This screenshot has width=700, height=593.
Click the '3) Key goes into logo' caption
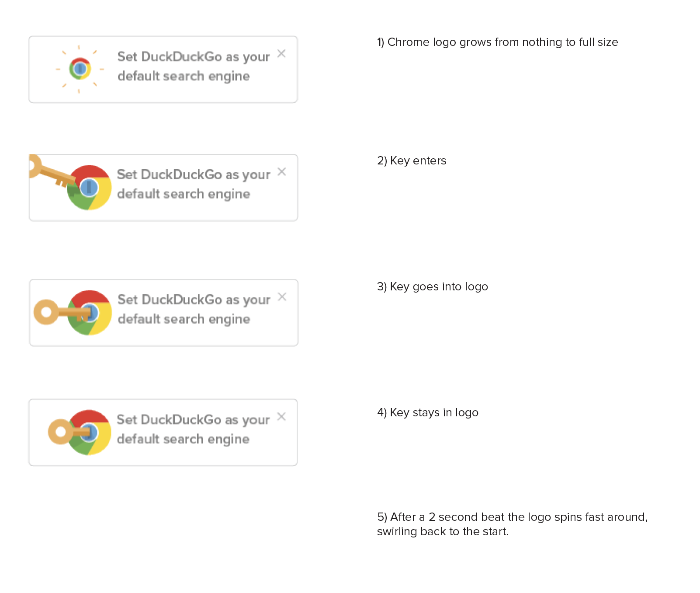pyautogui.click(x=433, y=286)
